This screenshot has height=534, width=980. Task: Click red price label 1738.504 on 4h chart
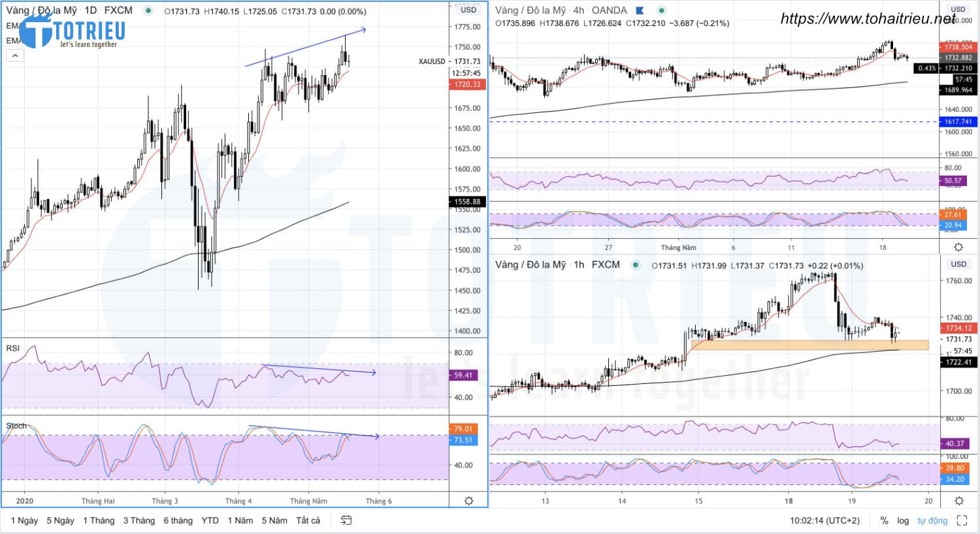[x=958, y=47]
